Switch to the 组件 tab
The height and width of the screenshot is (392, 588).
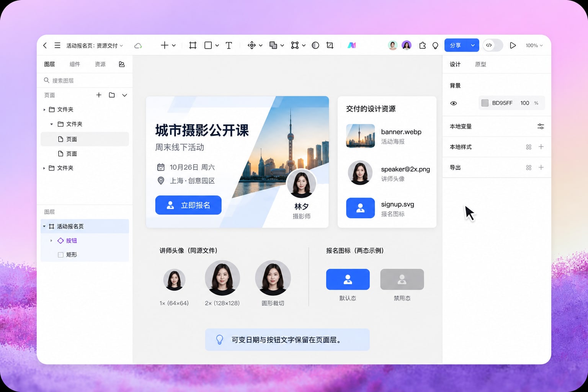pyautogui.click(x=75, y=64)
